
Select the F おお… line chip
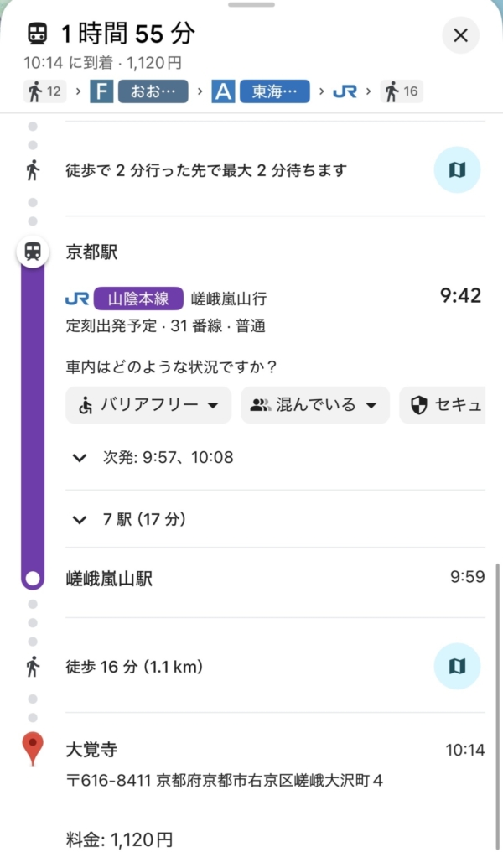point(139,91)
